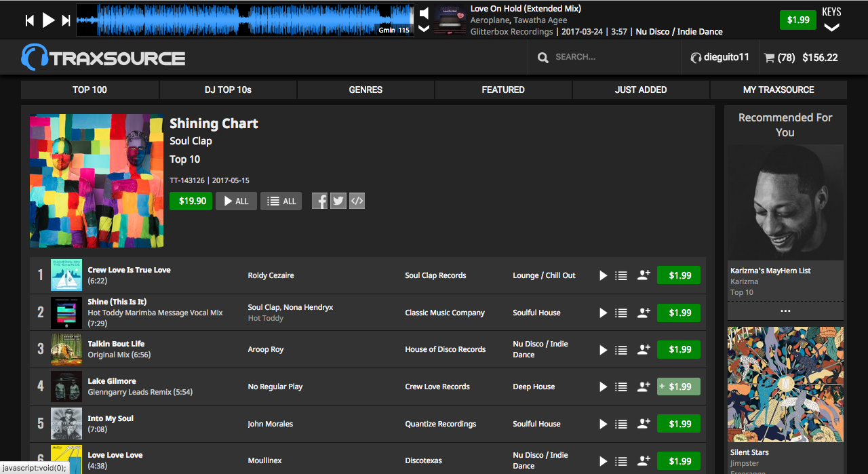Follow artist for Shine (This Is It)
The height and width of the screenshot is (474, 868).
(644, 313)
